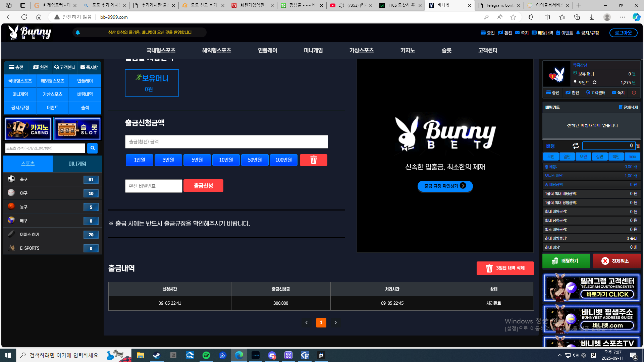Select the 오천 bet amount chip
This screenshot has height=362, width=644.
[551, 157]
